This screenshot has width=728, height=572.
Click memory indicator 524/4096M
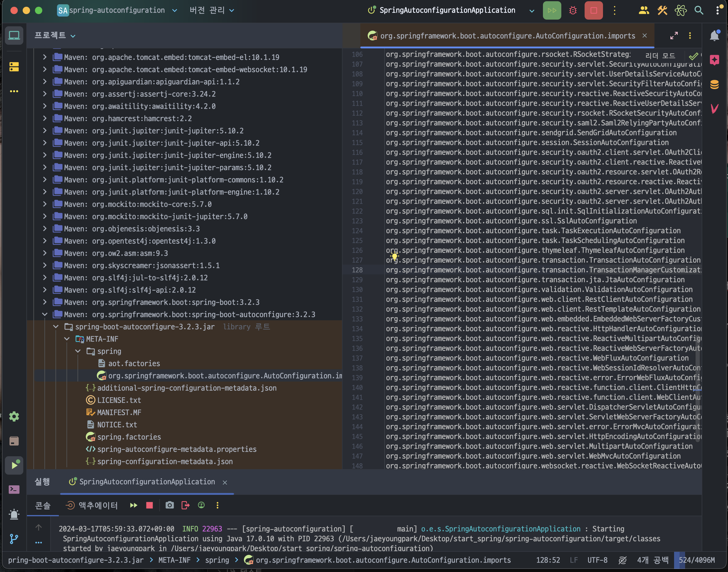(697, 560)
